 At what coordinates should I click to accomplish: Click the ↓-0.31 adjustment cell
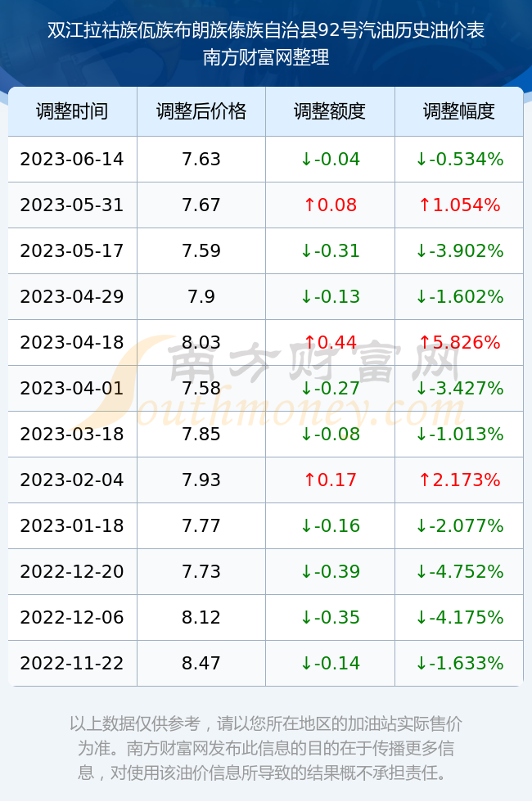330,250
